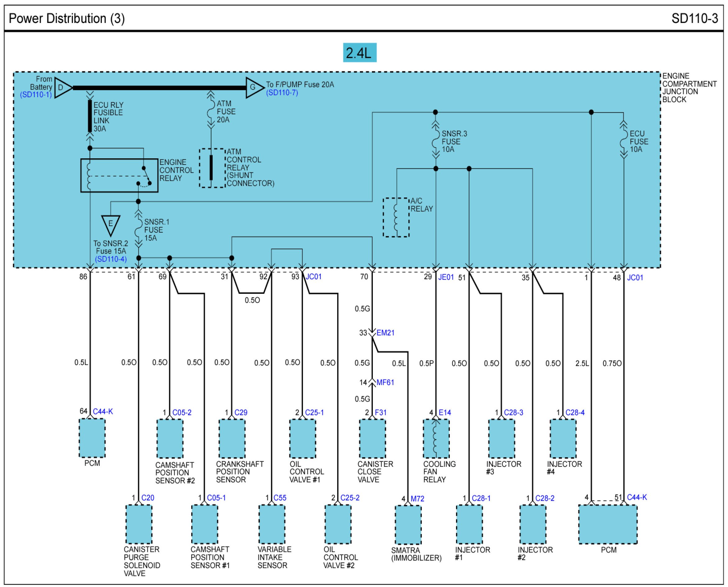Click the Engine Control Relay symbol
This screenshot has width=728, height=587.
pos(119,175)
